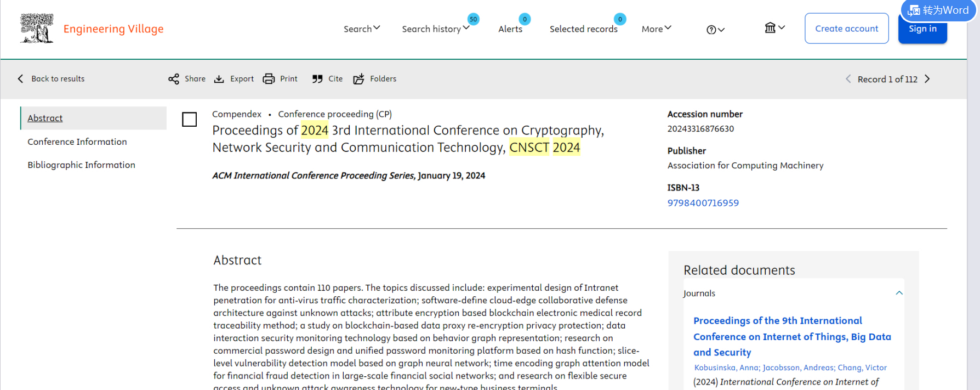Open the Alerts menu item
The height and width of the screenshot is (390, 980).
510,29
